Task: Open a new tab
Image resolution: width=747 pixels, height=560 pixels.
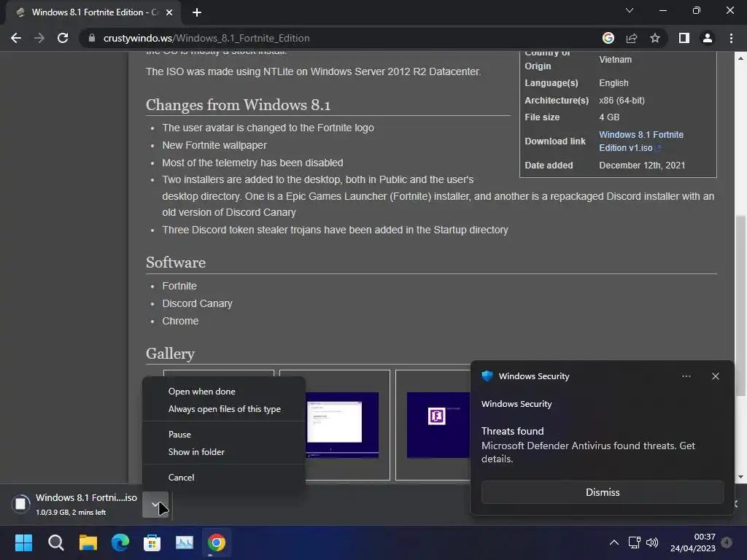Action: click(x=197, y=12)
